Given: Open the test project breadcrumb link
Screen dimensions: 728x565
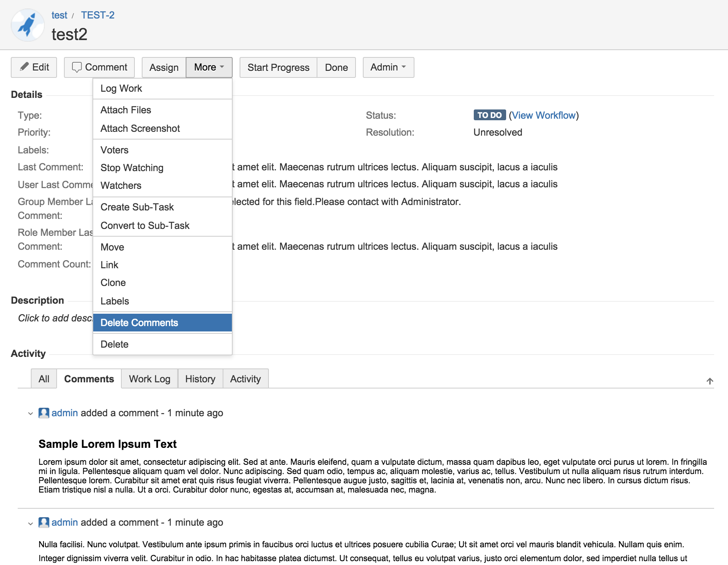Looking at the screenshot, I should [59, 15].
